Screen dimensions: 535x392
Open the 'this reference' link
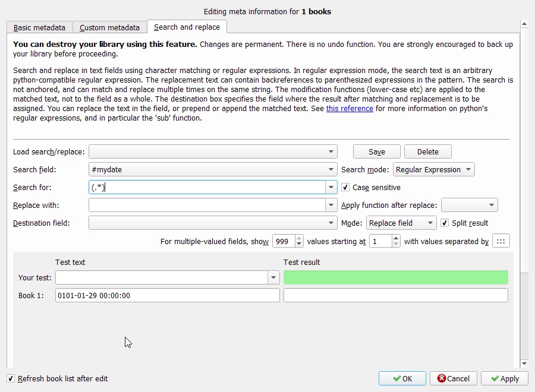click(350, 109)
